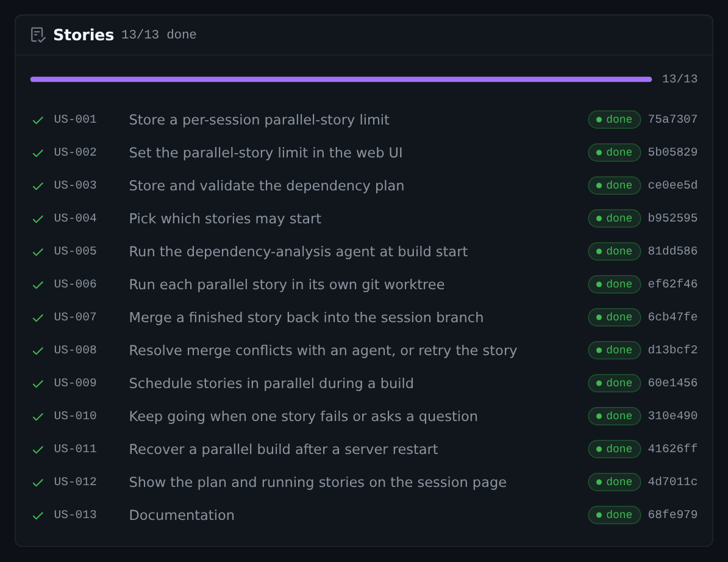Open commit hash b952595
The height and width of the screenshot is (562, 728).
click(x=673, y=218)
